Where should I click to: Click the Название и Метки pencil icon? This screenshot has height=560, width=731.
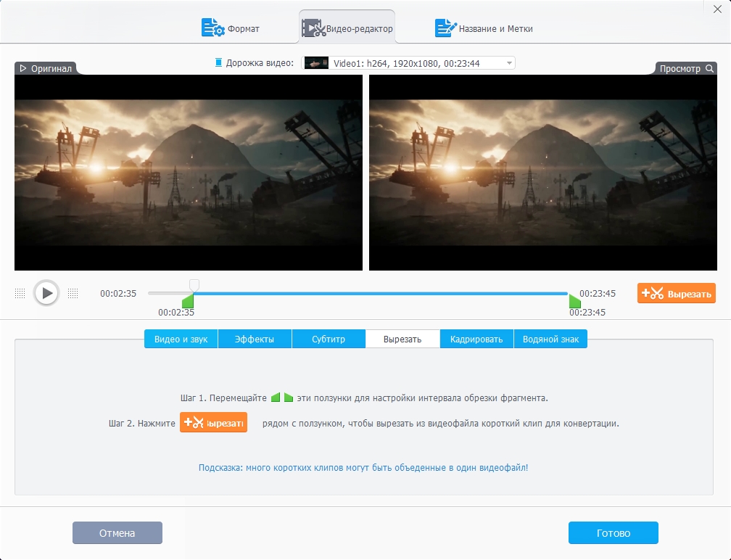(446, 28)
